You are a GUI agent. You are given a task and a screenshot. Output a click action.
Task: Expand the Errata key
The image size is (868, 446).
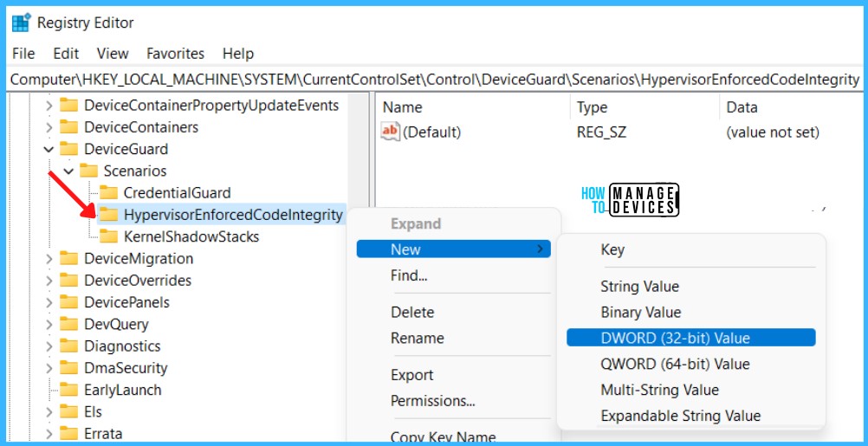49,434
